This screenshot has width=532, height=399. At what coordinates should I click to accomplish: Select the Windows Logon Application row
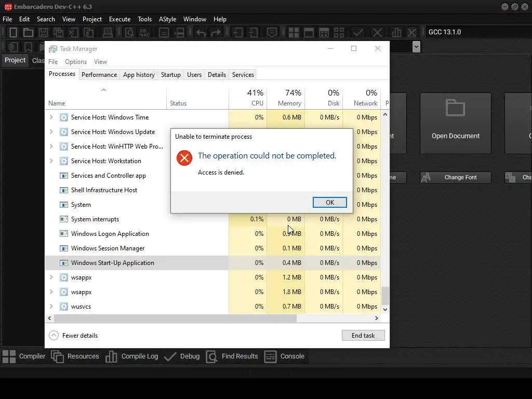coord(212,234)
